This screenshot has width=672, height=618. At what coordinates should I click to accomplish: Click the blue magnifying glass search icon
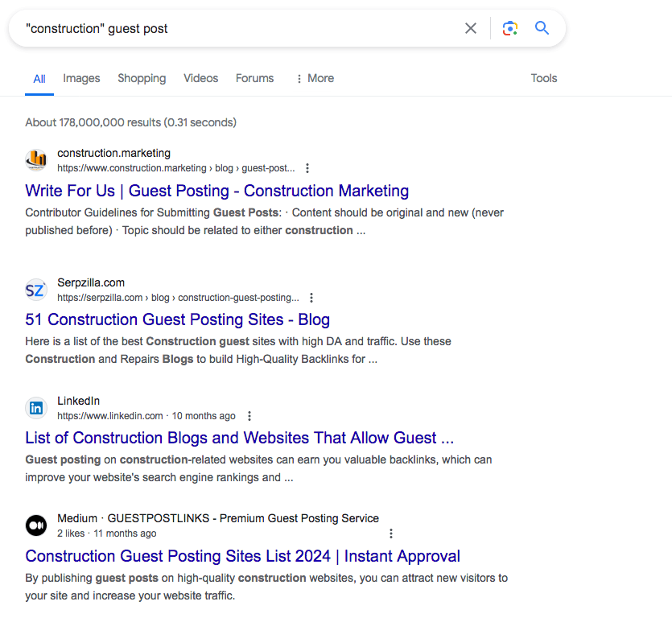(542, 29)
